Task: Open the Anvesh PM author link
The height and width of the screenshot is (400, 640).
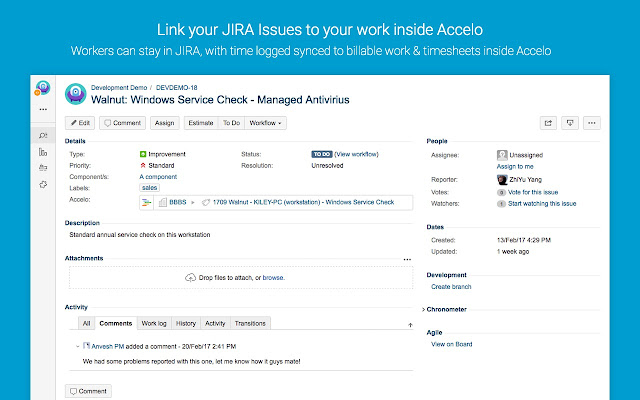Action: click(x=107, y=347)
